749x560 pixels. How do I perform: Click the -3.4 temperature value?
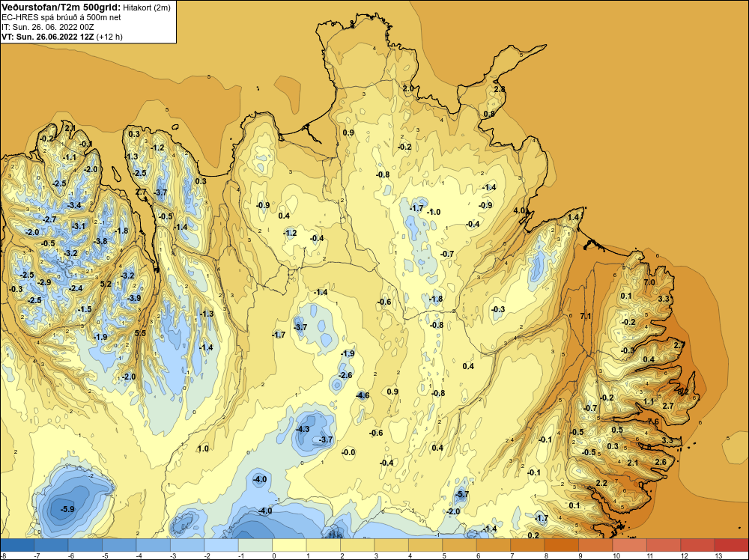[x=74, y=205]
